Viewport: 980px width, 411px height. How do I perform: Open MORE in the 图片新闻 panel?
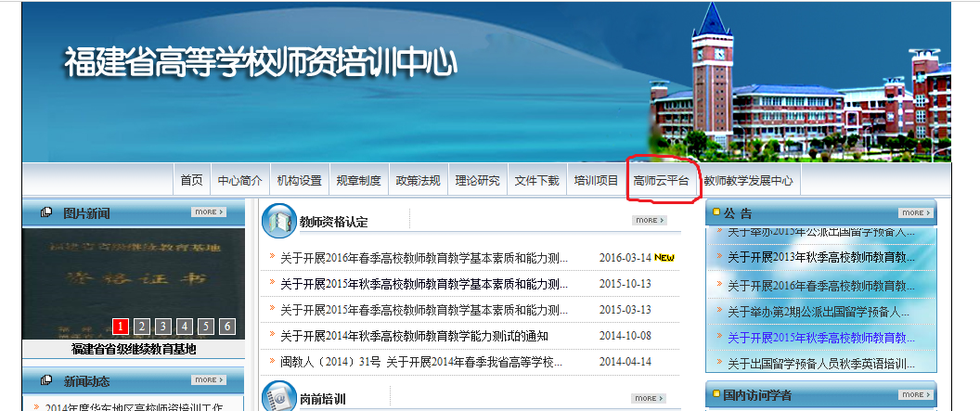coord(209,212)
